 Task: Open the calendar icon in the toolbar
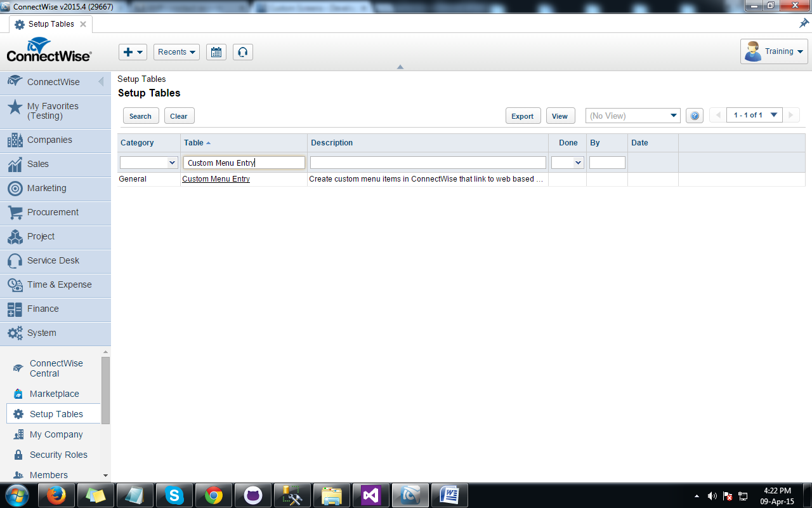(216, 52)
